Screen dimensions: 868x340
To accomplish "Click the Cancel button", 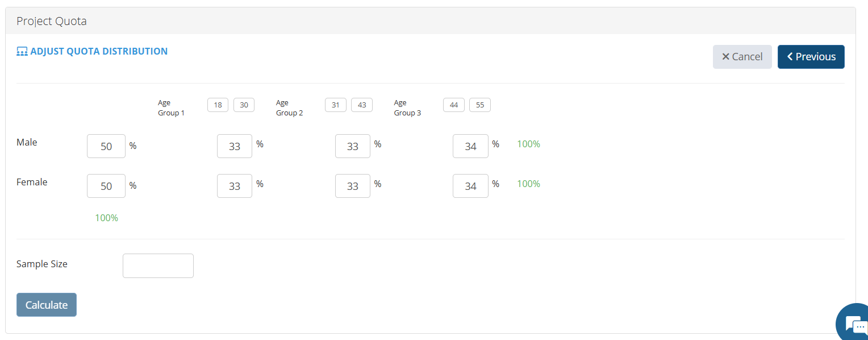I will (x=742, y=57).
